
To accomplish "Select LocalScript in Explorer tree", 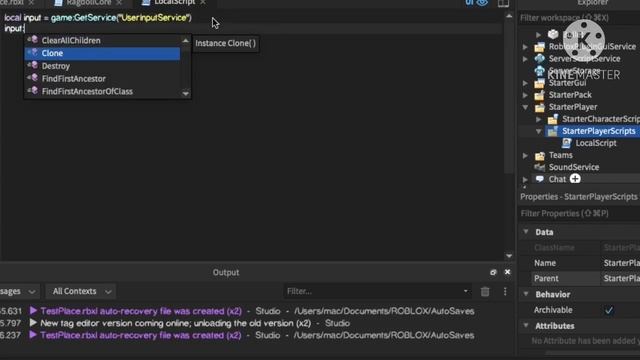I will pos(596,143).
